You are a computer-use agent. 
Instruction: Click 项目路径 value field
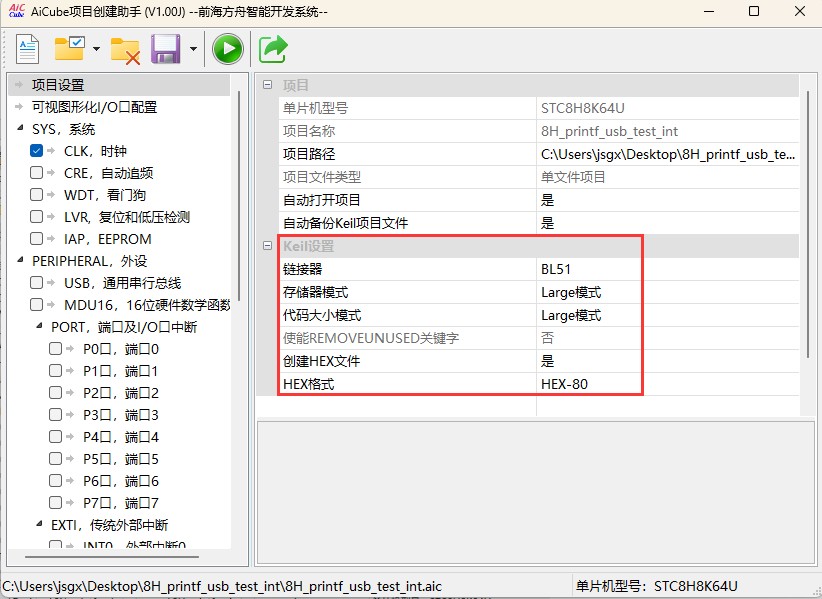pyautogui.click(x=668, y=154)
